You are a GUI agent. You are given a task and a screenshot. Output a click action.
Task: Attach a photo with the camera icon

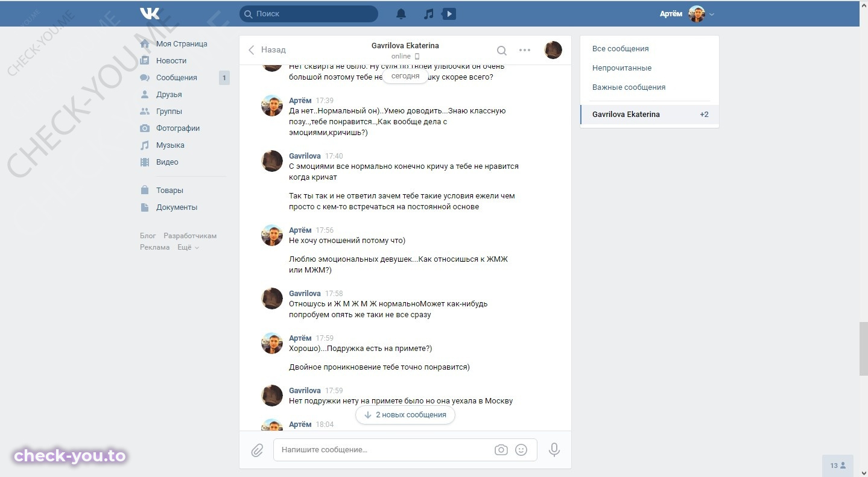click(501, 450)
